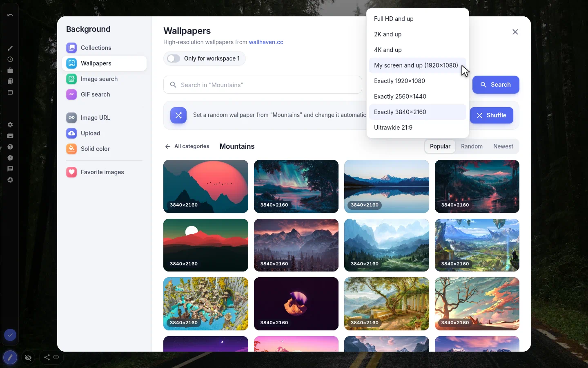Click the window frame icon in left strip

click(x=10, y=92)
